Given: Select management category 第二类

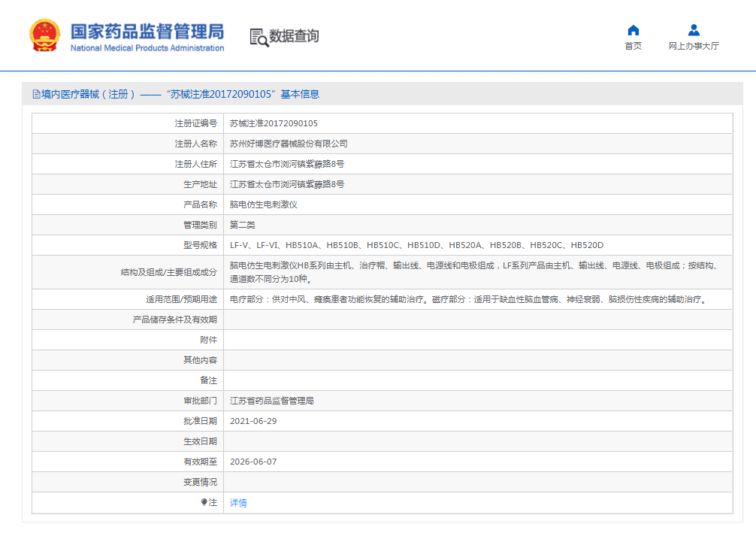Looking at the screenshot, I should pyautogui.click(x=243, y=225).
